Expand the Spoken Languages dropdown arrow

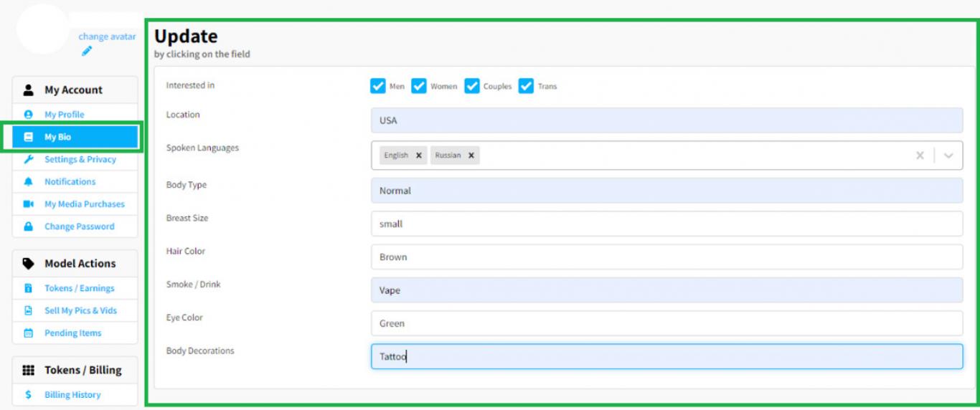tap(948, 156)
